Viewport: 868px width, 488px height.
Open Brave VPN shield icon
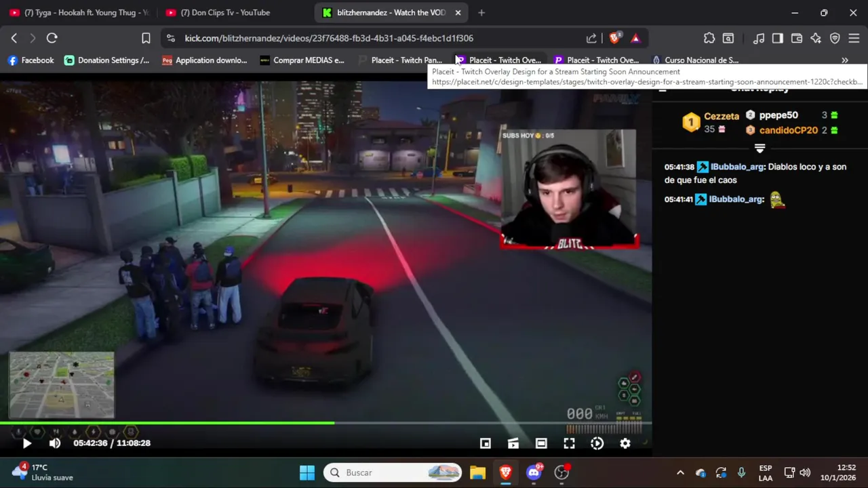click(835, 39)
